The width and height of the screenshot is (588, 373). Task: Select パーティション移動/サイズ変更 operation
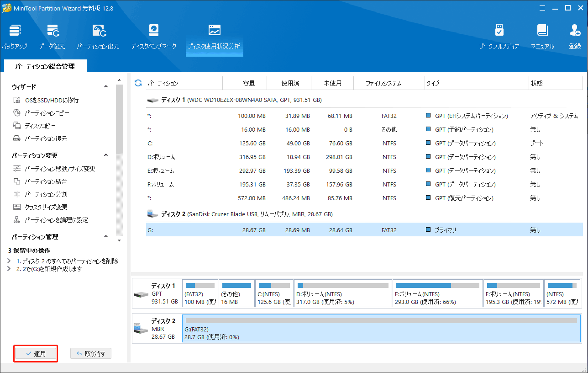[x=54, y=169]
